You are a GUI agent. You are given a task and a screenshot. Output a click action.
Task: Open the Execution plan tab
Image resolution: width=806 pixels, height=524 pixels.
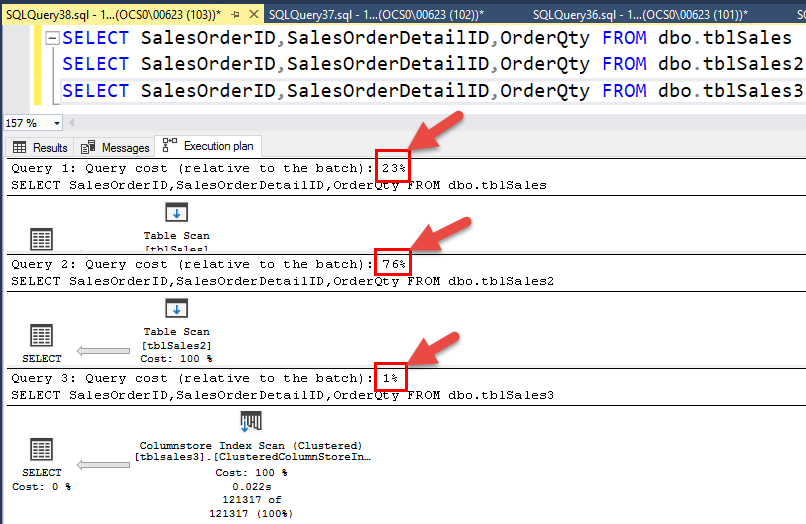[x=208, y=146]
